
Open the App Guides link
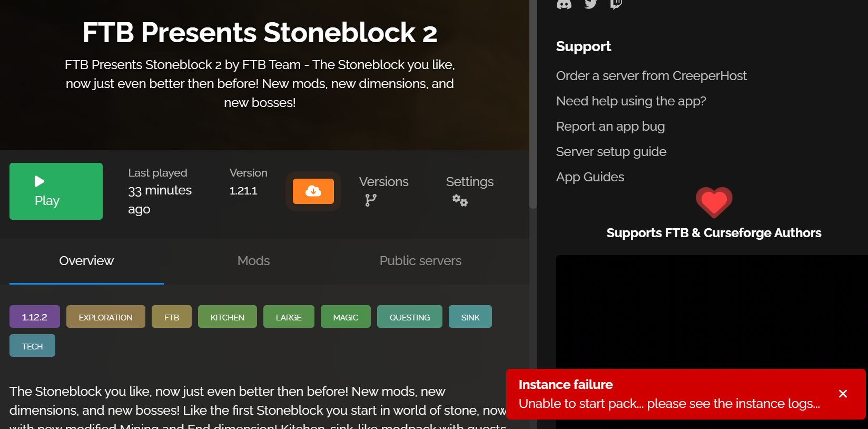click(x=590, y=177)
